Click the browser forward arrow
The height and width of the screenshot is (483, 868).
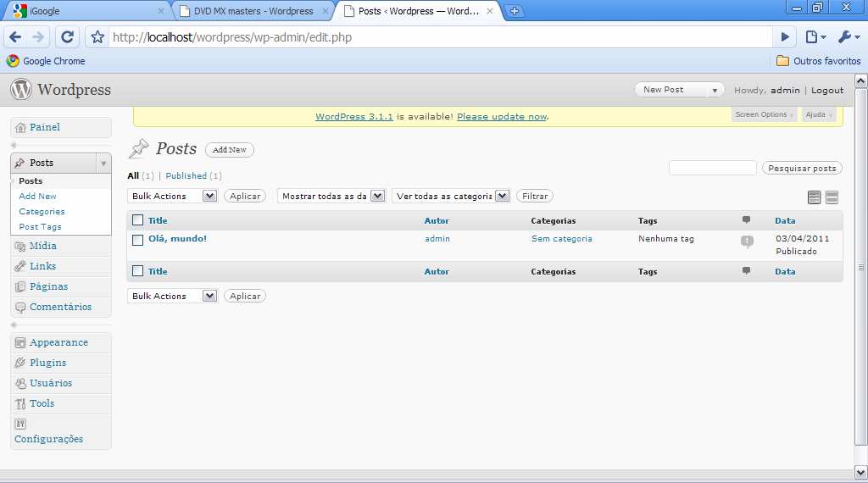click(38, 37)
